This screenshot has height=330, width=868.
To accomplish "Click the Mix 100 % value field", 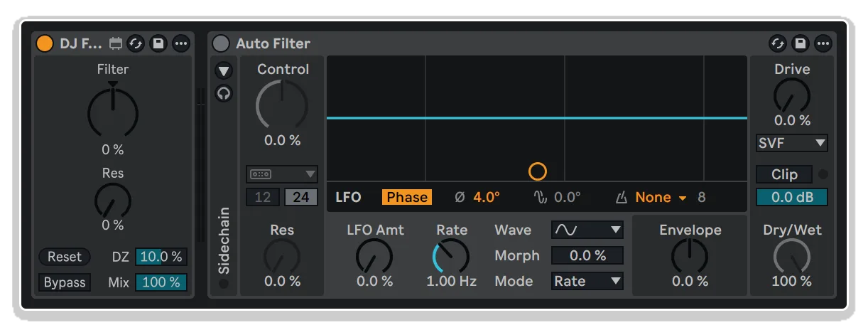I will coord(161,282).
